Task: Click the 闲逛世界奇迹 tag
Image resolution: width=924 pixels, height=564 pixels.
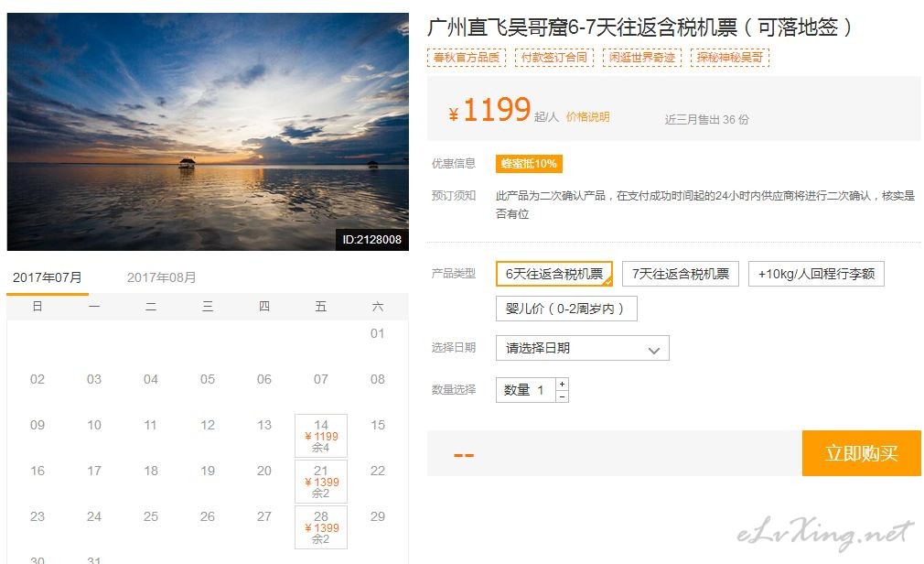Action: (641, 58)
